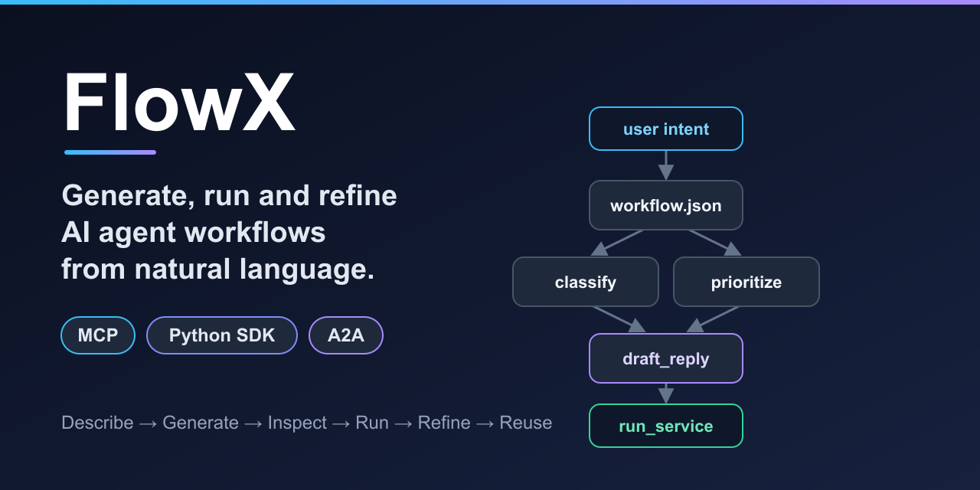Click the FlowX title
Viewport: 980px width, 490px height.
point(179,103)
